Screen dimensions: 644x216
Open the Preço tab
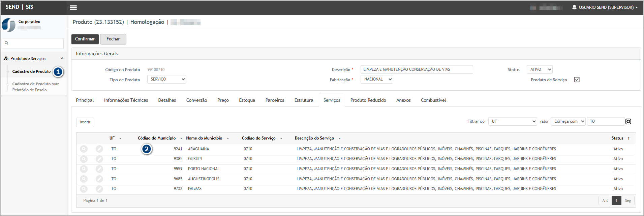point(223,100)
